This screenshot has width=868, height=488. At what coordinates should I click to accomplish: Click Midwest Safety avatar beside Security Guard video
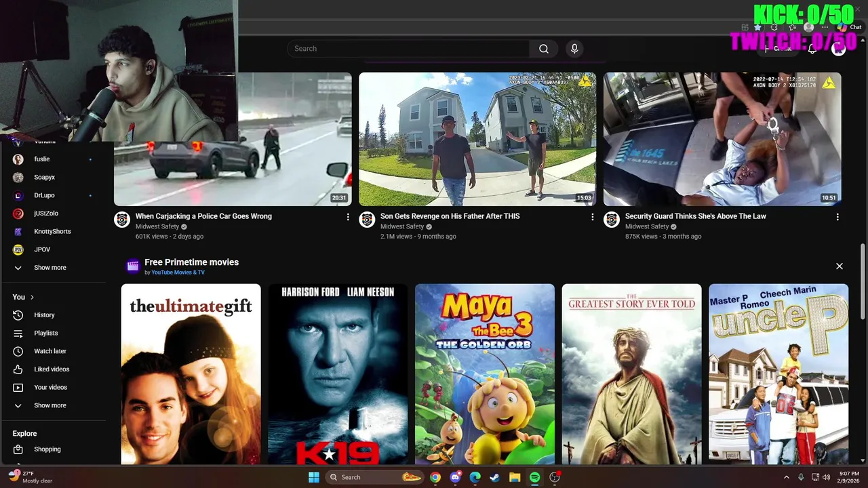tap(612, 220)
